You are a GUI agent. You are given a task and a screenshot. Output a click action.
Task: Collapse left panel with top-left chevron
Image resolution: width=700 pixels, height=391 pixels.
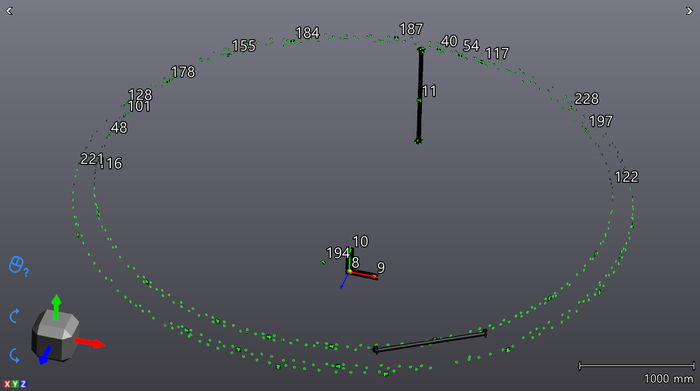(9, 11)
